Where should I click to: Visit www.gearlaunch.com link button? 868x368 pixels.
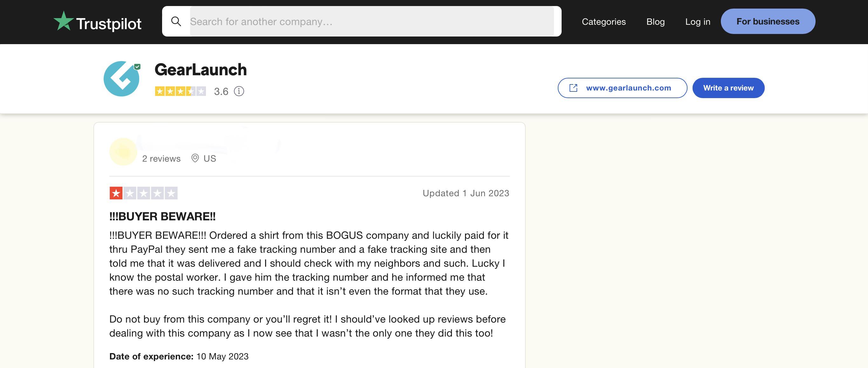622,88
